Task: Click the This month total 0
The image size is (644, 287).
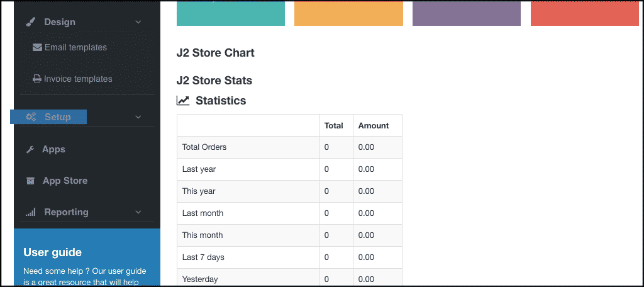Action: pyautogui.click(x=326, y=235)
